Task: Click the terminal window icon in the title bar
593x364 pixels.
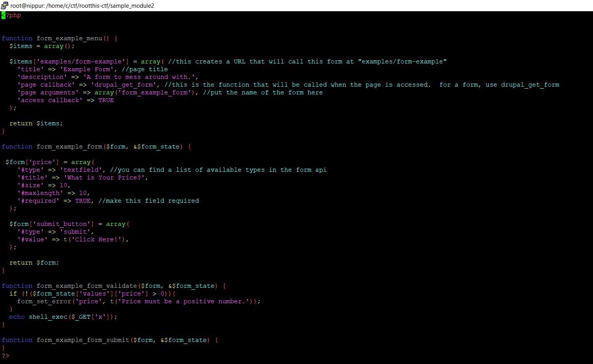Action: tap(5, 6)
